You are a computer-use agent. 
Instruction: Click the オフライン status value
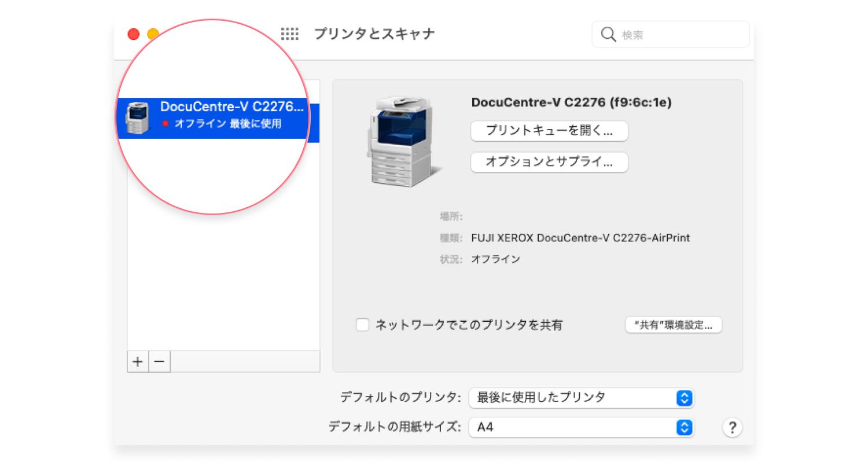coord(495,259)
